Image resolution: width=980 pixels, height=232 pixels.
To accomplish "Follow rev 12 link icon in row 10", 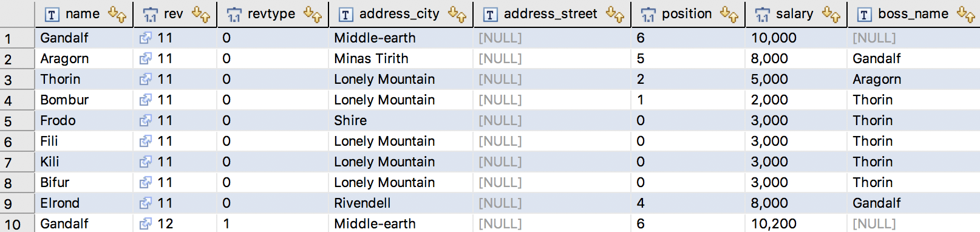I will [x=145, y=224].
